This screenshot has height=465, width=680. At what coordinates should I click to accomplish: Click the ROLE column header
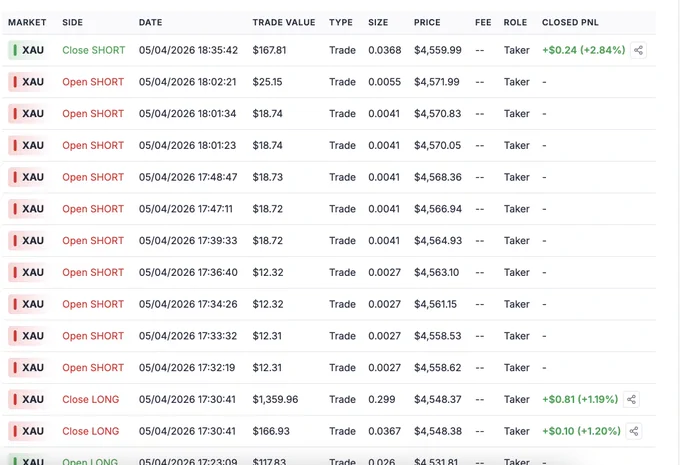pyautogui.click(x=515, y=23)
